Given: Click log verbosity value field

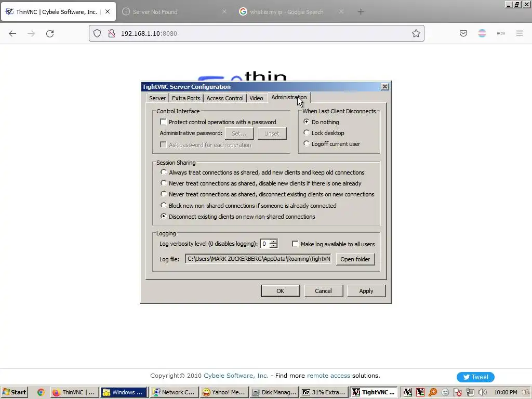Looking at the screenshot, I should point(264,244).
